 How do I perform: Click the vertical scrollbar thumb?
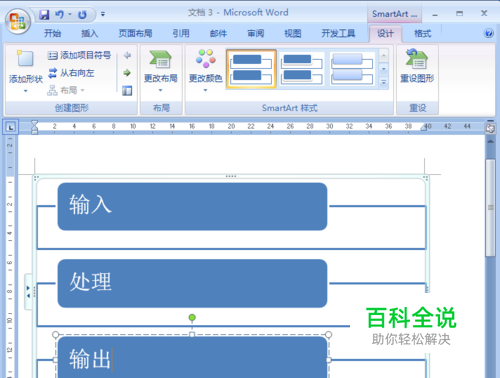(490, 207)
